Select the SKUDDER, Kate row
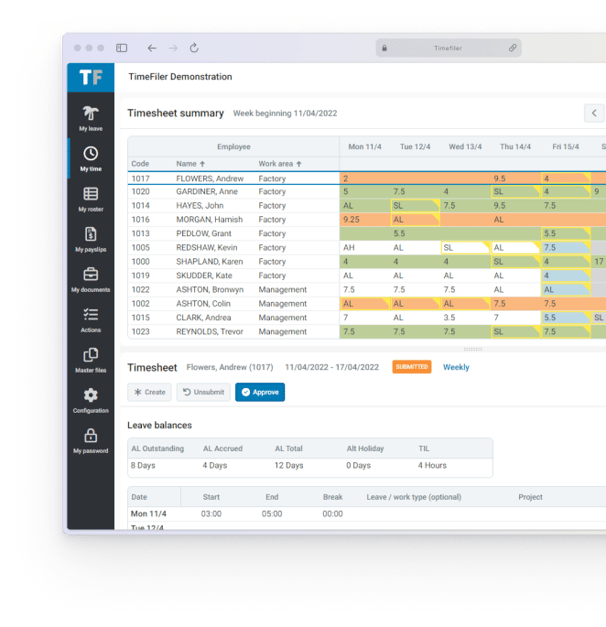The image size is (606, 627). coord(367,276)
